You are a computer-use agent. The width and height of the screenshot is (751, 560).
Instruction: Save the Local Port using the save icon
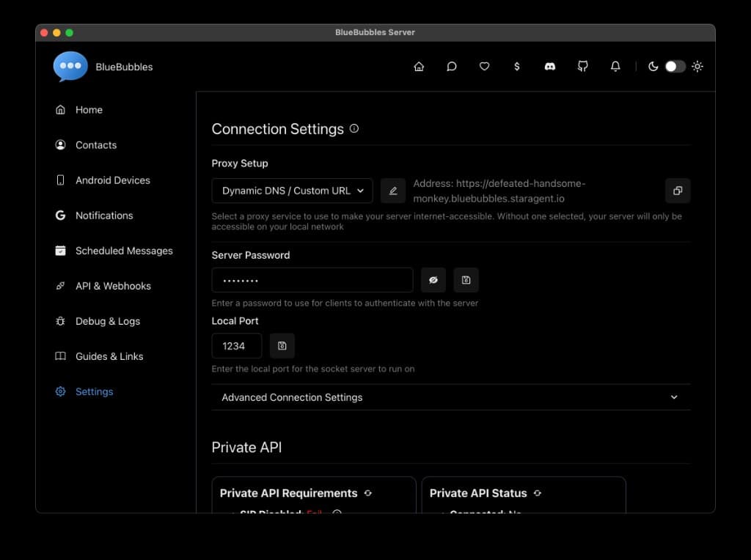click(x=282, y=345)
